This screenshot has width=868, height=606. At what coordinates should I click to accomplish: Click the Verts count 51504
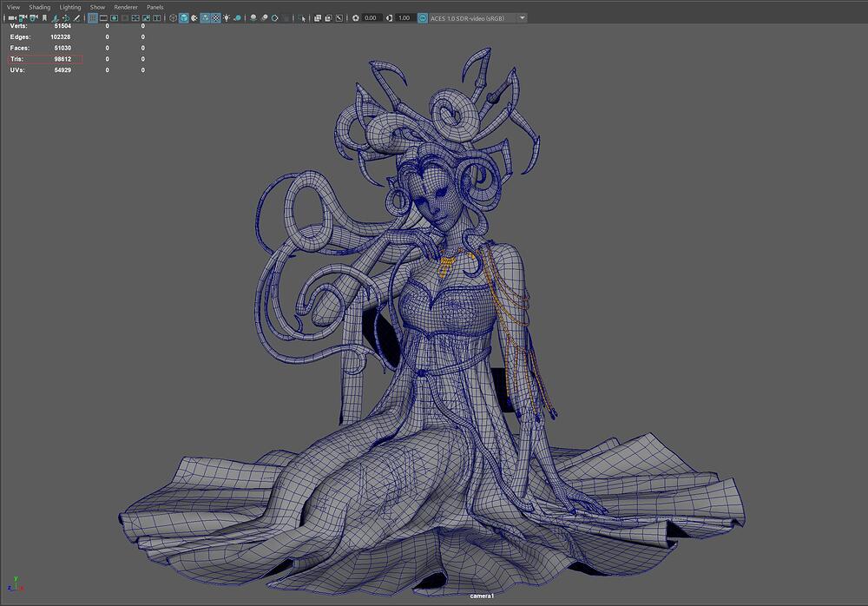point(62,25)
